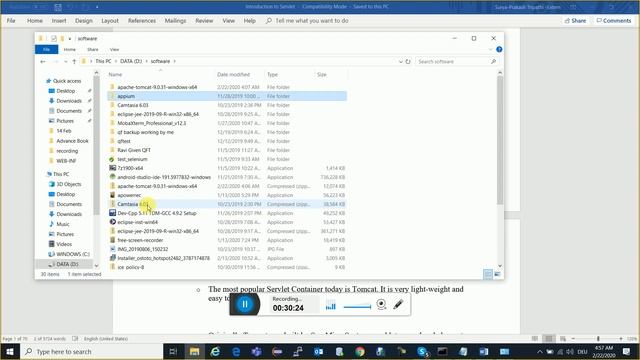
Task: Select eclipse-inst-win64 application icon
Action: click(112, 222)
